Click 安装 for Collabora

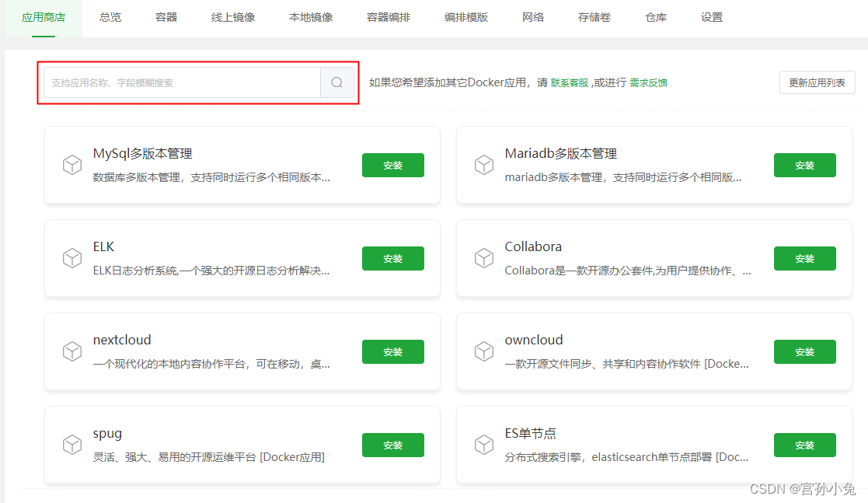(805, 258)
